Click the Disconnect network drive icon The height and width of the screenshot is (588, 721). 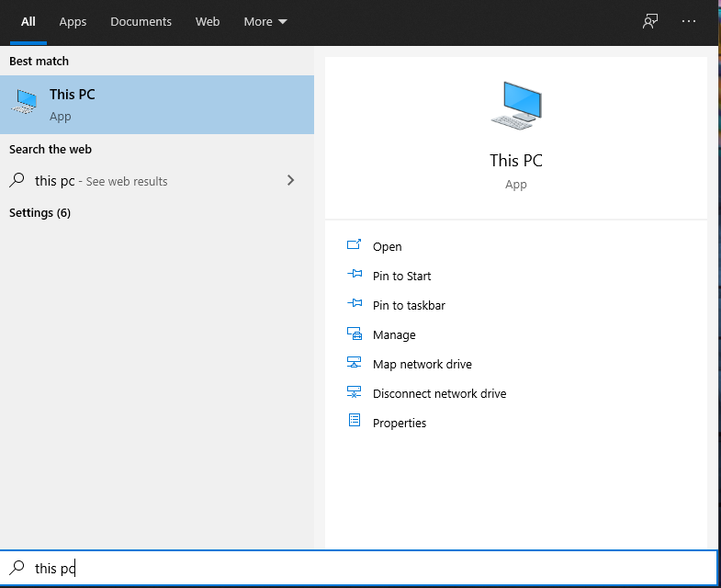354,392
